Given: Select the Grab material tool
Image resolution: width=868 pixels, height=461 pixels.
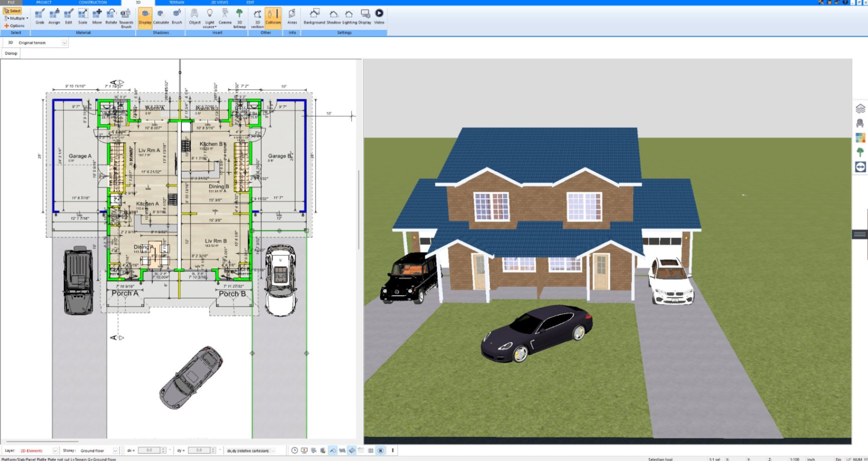Looking at the screenshot, I should (x=40, y=17).
